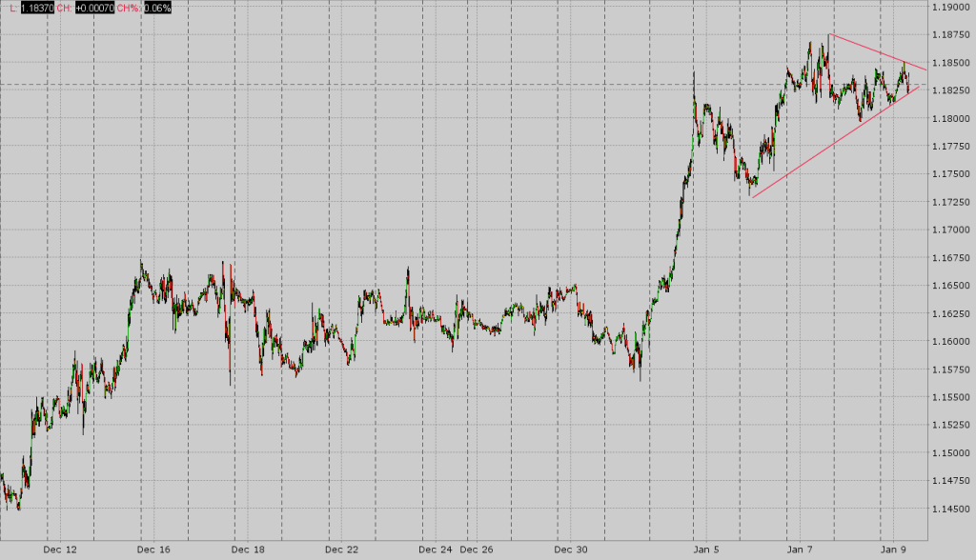The image size is (976, 560).
Task: Select the Jan 9 date label
Action: pyautogui.click(x=894, y=550)
